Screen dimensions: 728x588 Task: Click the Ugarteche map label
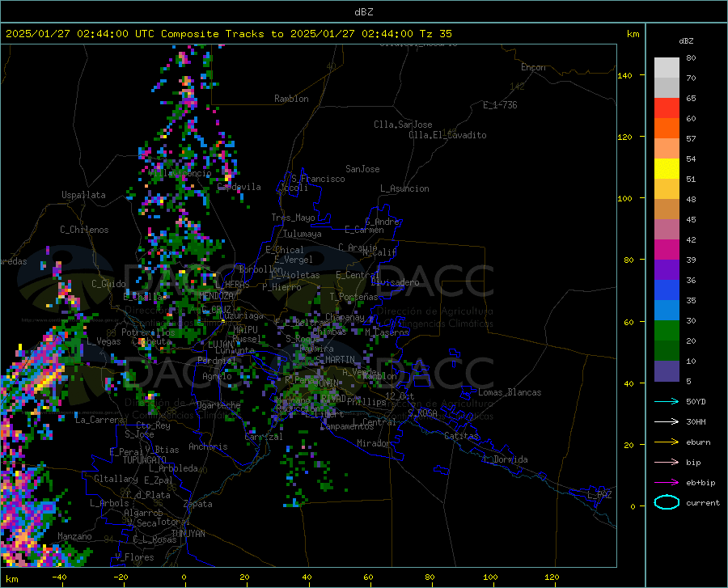pyautogui.click(x=218, y=405)
